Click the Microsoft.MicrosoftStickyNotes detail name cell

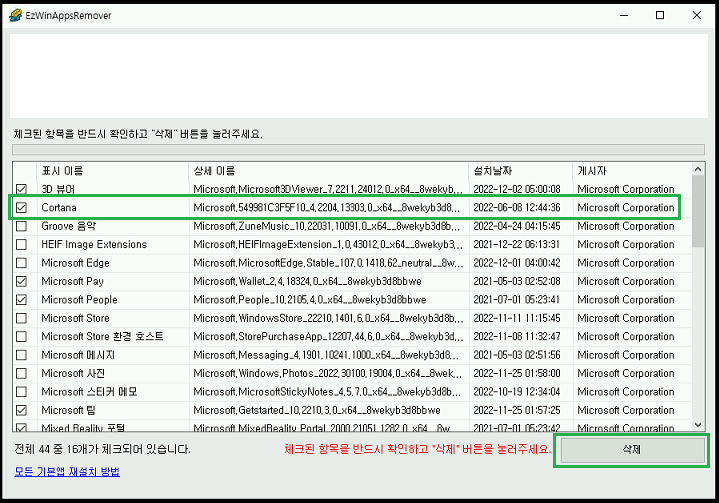[328, 392]
